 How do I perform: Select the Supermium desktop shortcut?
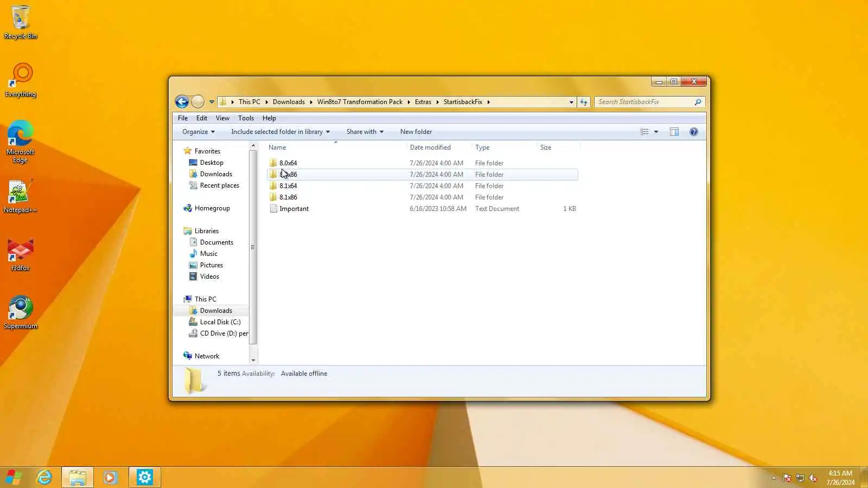[21, 312]
